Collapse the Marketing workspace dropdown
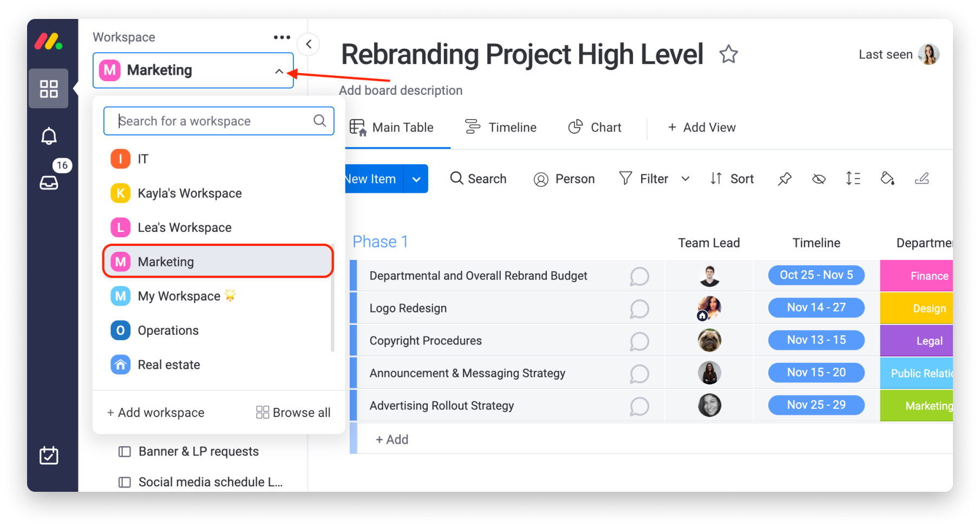 (x=279, y=71)
